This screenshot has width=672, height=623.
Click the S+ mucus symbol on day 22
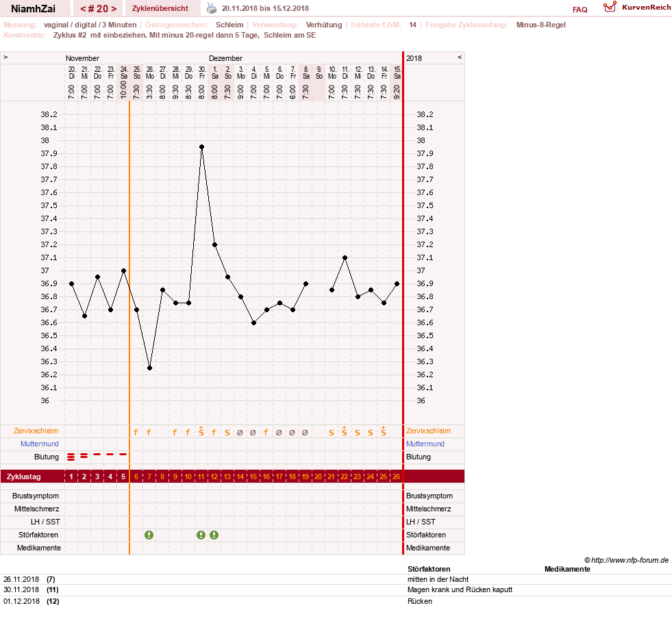point(344,431)
